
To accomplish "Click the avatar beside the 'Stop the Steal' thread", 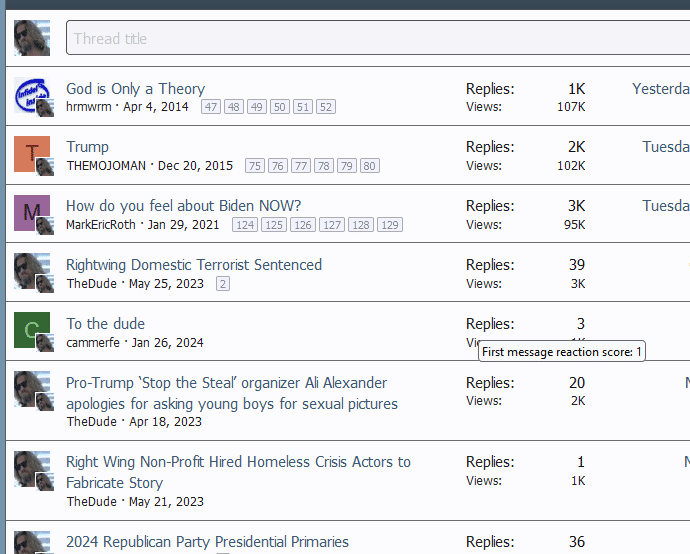I will (x=31, y=389).
